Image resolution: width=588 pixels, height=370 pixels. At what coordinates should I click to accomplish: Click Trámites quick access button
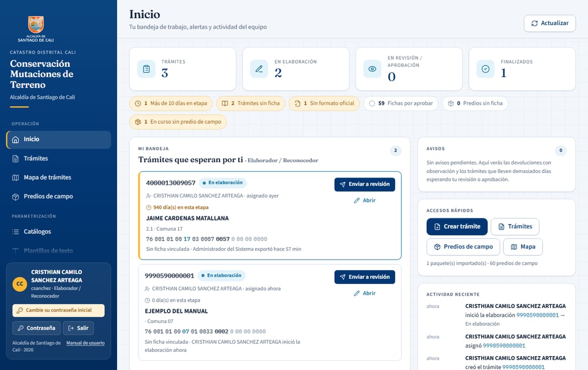pos(515,226)
